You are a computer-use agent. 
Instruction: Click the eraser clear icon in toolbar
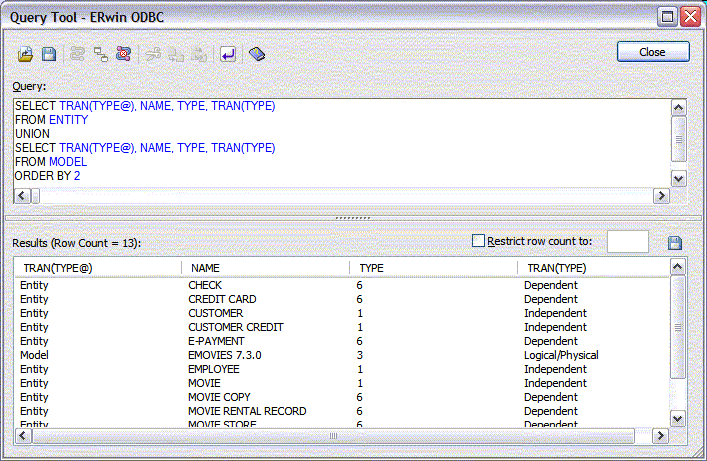point(257,54)
